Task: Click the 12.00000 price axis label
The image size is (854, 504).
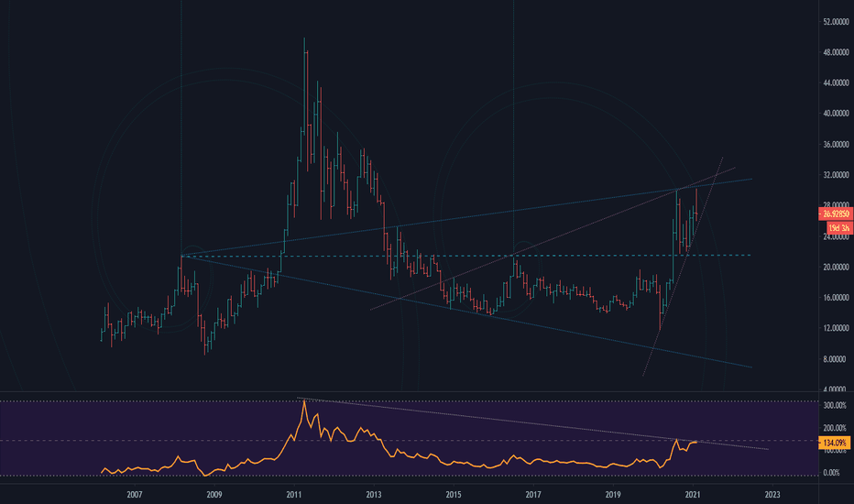Action: [x=836, y=328]
